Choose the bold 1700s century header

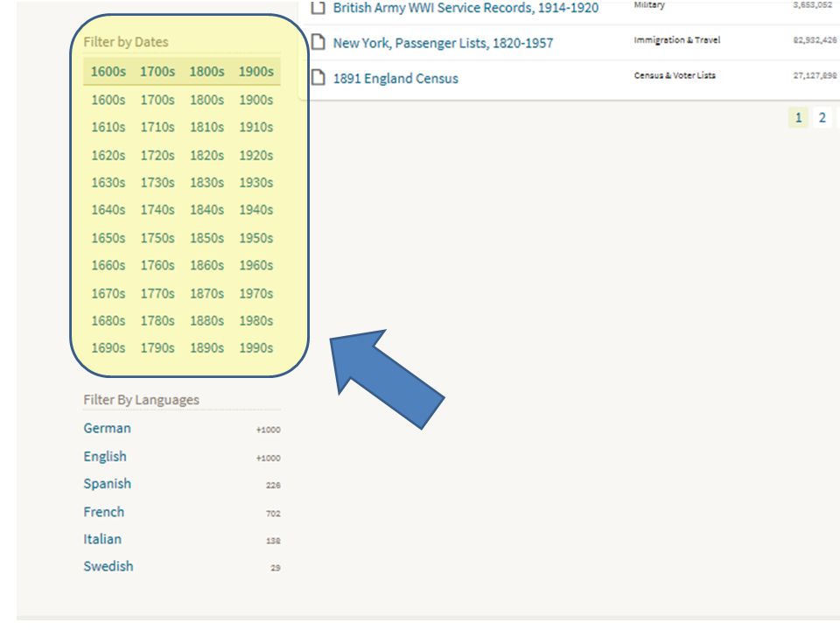157,71
